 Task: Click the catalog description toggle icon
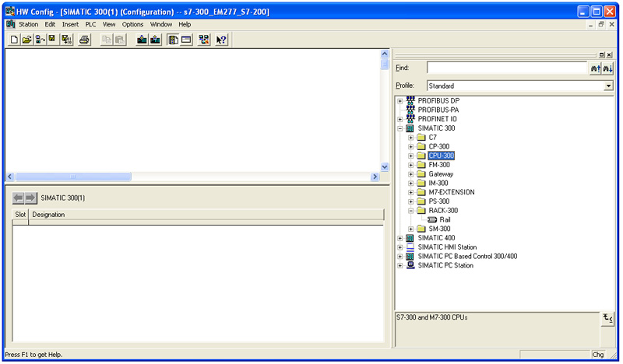click(x=607, y=318)
